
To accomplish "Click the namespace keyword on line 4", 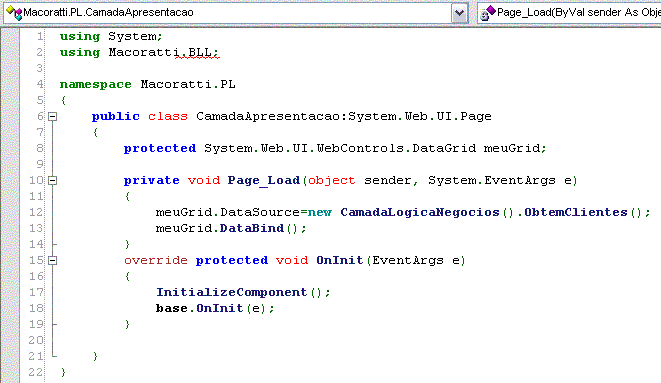I will coord(95,84).
